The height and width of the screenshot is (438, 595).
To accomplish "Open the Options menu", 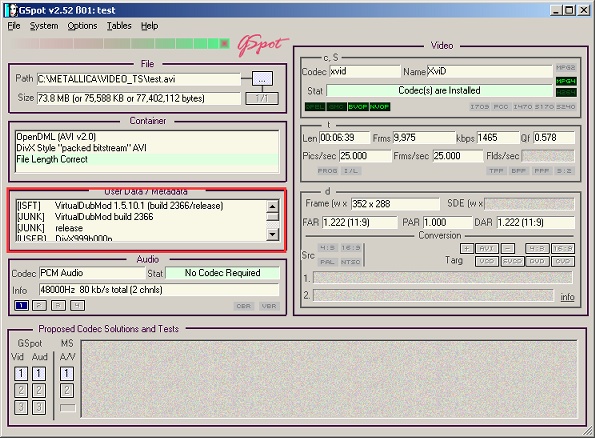I will coord(82,26).
